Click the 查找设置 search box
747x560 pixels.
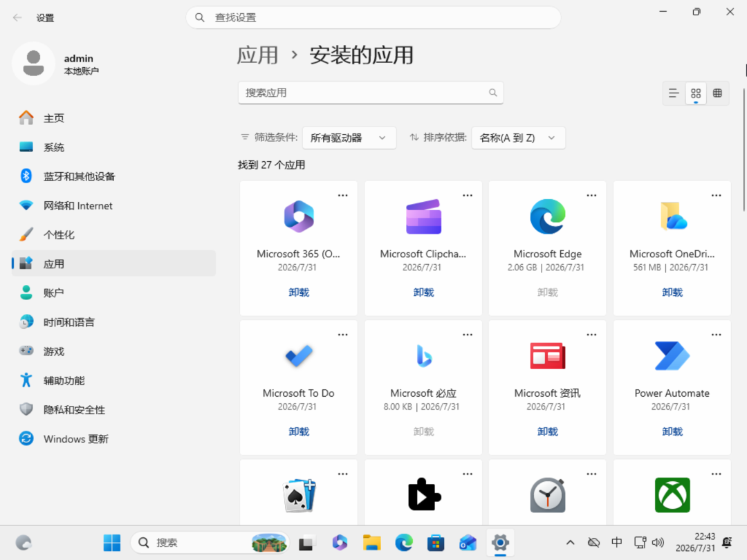coord(373,17)
